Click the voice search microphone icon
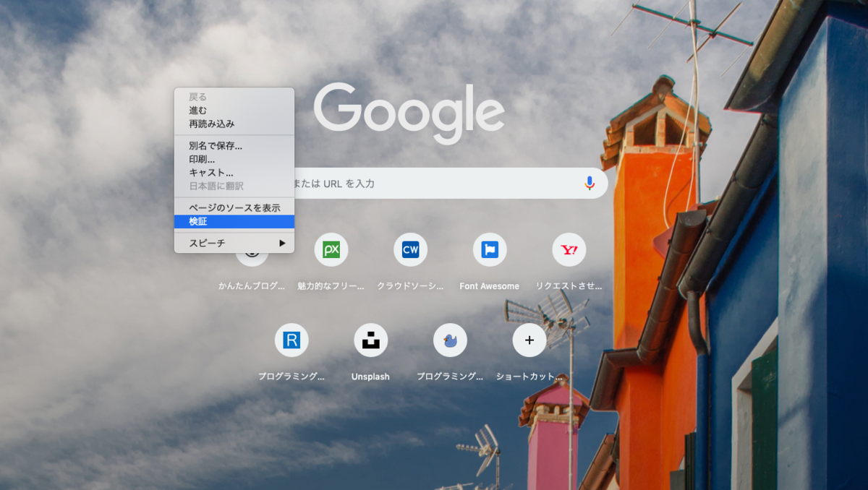The height and width of the screenshot is (490, 868). pos(590,183)
